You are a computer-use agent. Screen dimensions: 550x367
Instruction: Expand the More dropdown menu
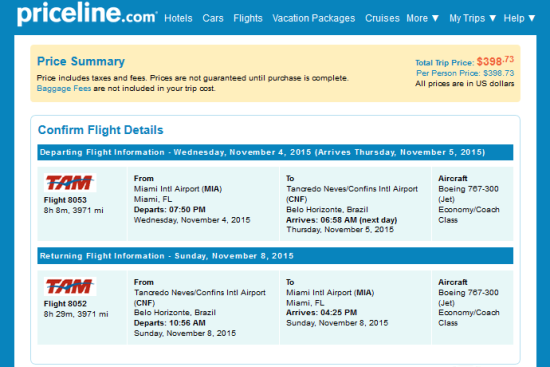(x=423, y=18)
